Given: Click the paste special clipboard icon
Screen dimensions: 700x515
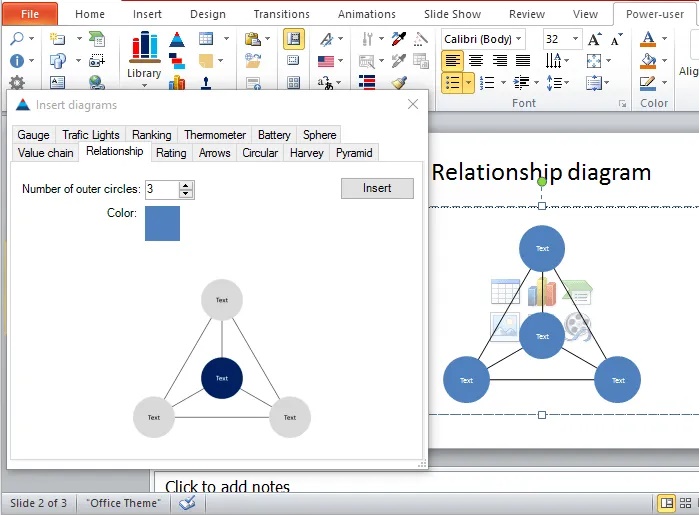Looking at the screenshot, I should (253, 39).
